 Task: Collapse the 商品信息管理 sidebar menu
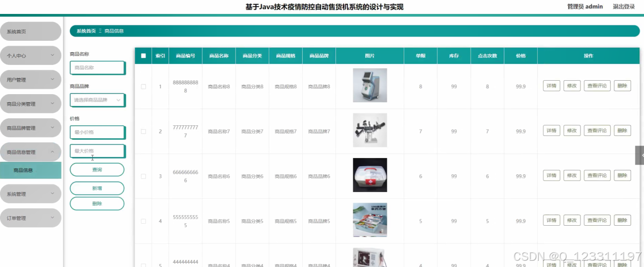tap(31, 152)
